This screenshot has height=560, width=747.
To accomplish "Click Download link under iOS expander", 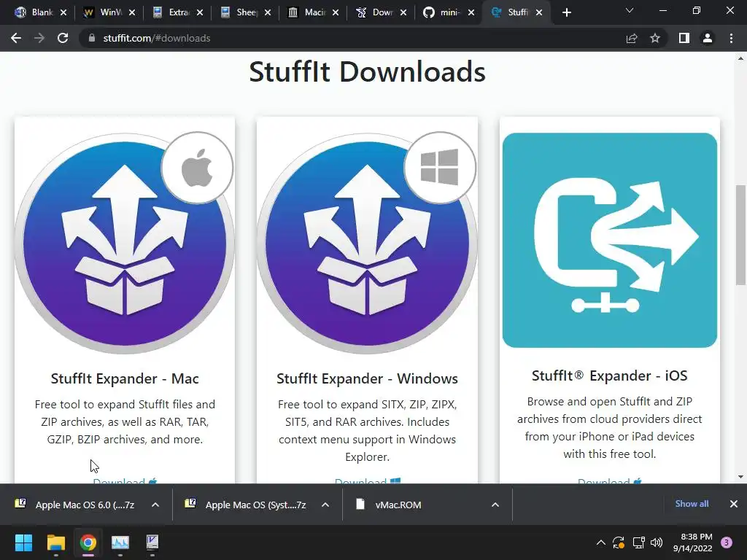I will [610, 481].
